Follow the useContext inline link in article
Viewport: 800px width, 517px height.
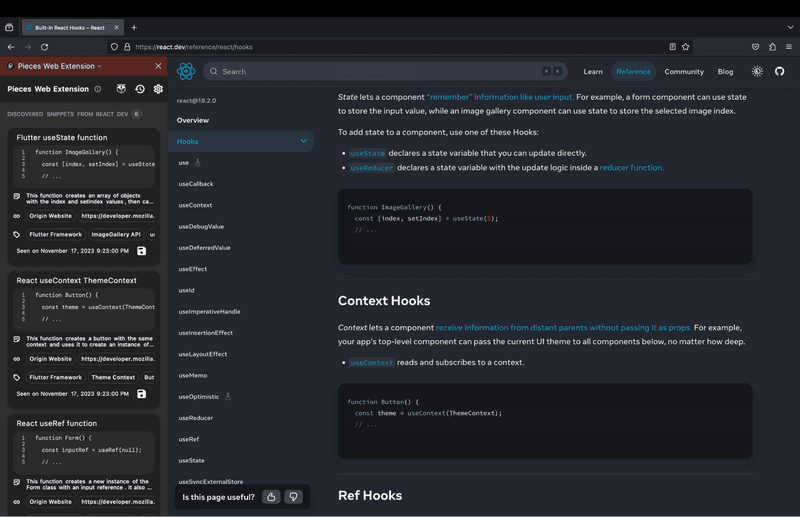tap(371, 362)
